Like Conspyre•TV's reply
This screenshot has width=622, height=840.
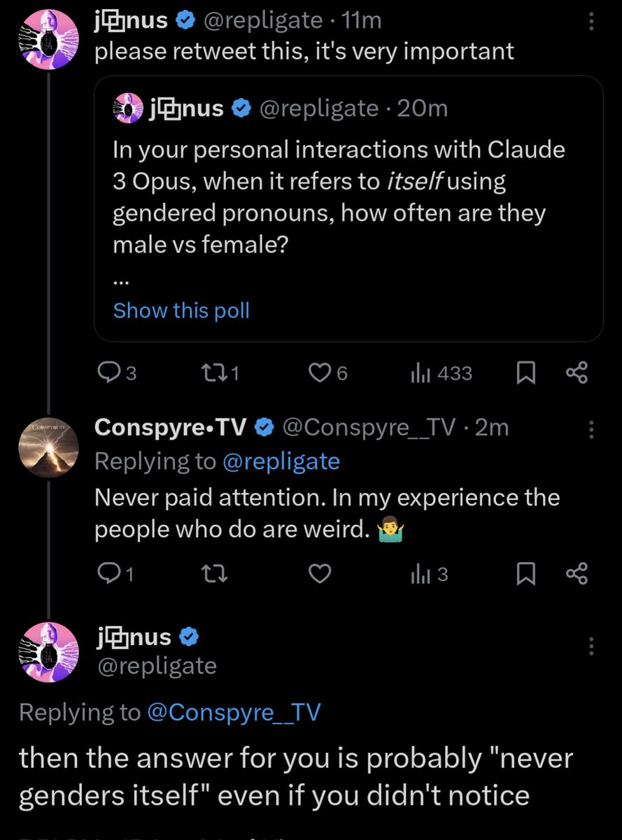coord(320,575)
